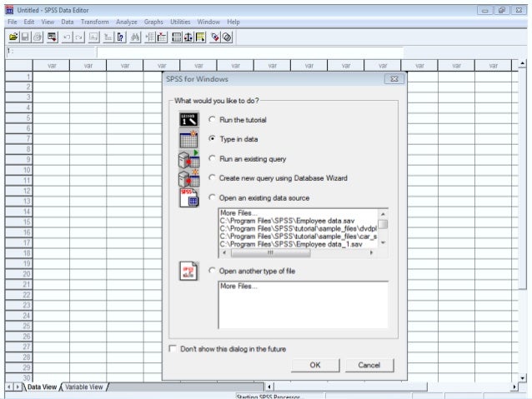This screenshot has width=532, height=399.
Task: Click the SPSS Data Editor title bar icon
Action: 9,10
